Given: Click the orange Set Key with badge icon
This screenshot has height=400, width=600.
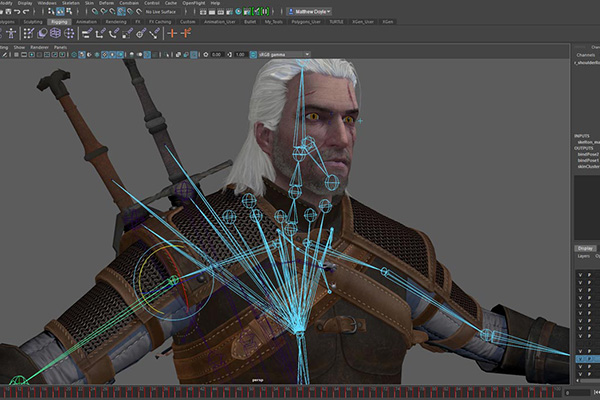Looking at the screenshot, I should coord(186,34).
